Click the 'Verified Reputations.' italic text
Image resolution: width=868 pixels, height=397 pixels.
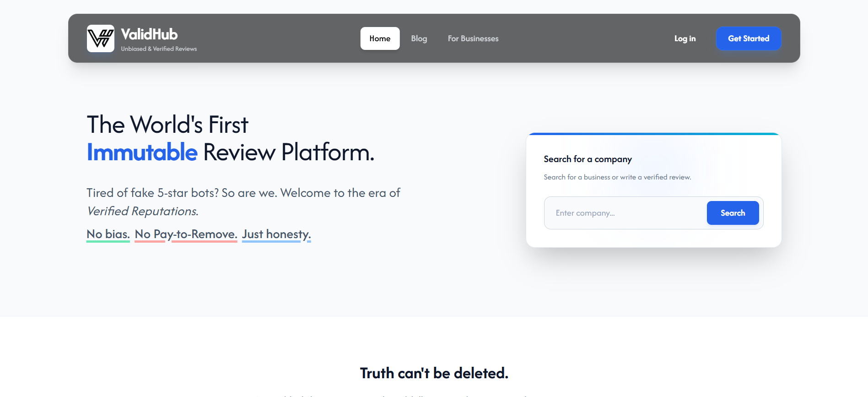pyautogui.click(x=142, y=211)
